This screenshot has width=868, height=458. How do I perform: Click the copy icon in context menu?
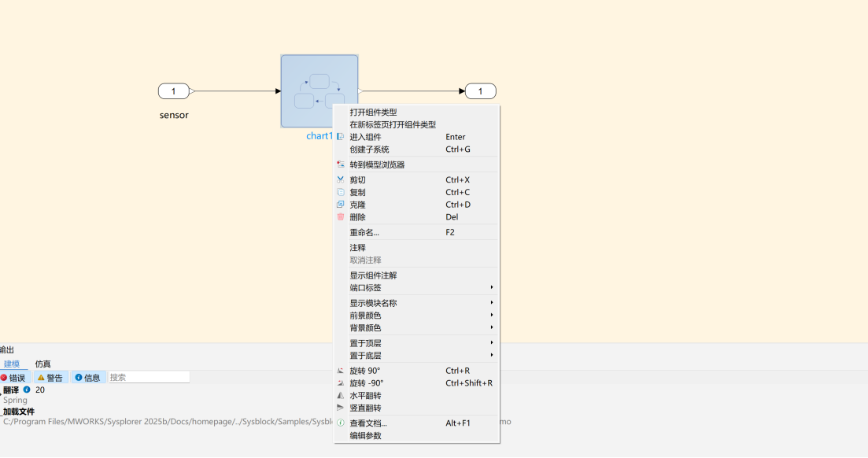point(341,192)
